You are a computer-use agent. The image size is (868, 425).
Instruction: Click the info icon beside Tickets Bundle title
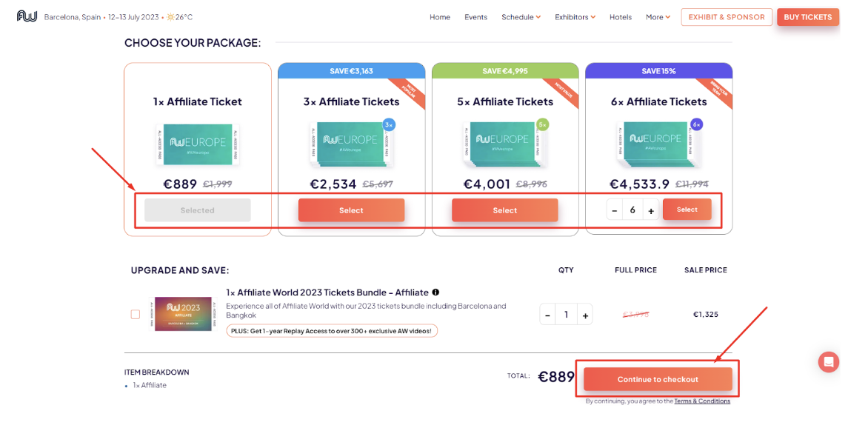[435, 292]
